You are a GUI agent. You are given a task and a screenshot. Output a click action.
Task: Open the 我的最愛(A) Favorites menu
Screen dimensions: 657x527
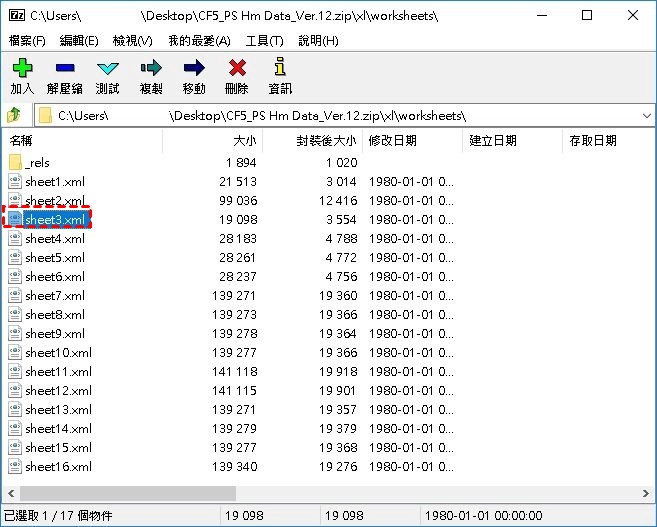[199, 41]
